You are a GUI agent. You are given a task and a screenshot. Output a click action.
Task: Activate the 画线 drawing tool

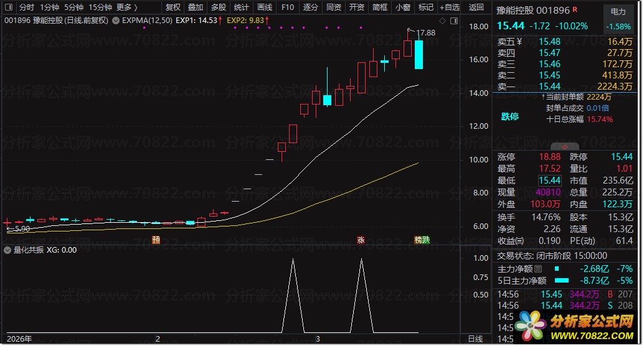(265, 7)
